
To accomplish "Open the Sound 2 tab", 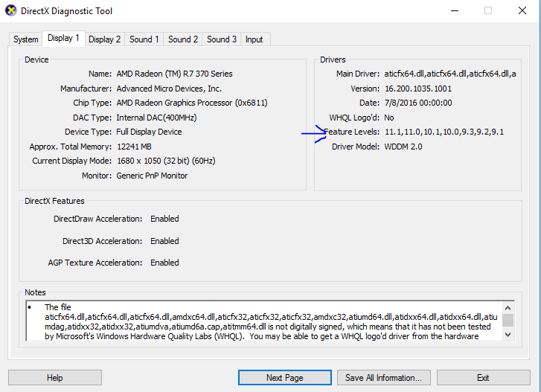I will (183, 39).
